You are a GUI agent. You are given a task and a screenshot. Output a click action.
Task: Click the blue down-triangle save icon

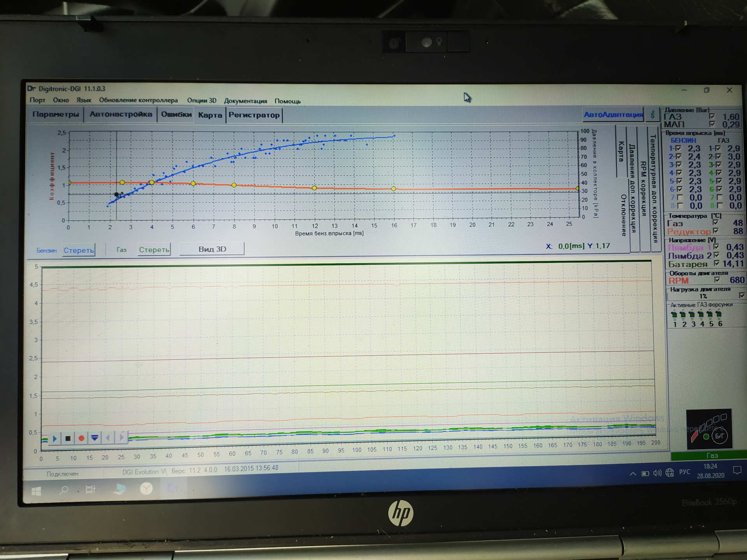95,438
